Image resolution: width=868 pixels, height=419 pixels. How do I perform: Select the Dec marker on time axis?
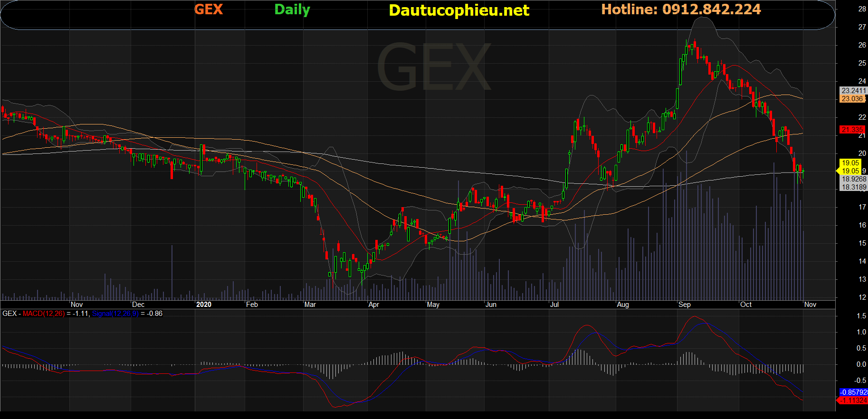138,305
